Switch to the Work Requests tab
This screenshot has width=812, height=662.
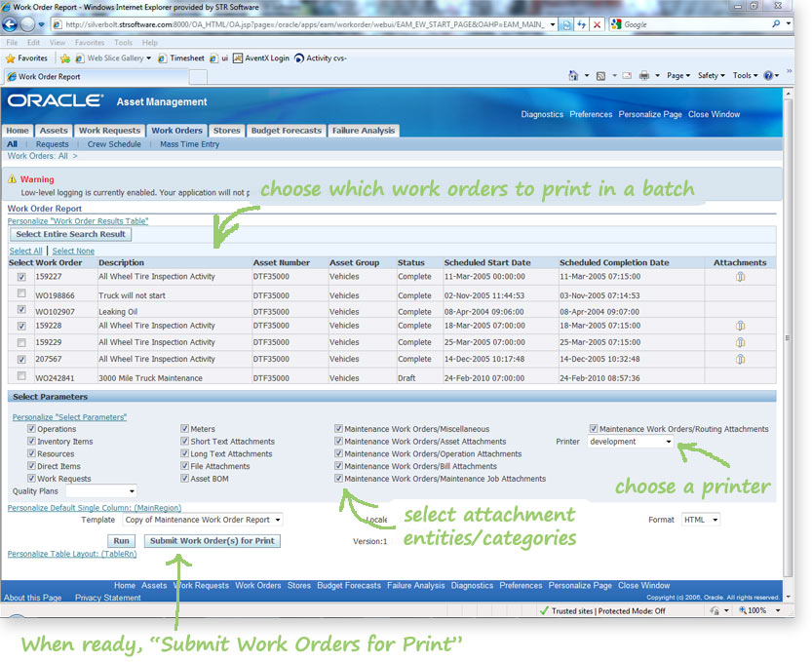point(109,131)
